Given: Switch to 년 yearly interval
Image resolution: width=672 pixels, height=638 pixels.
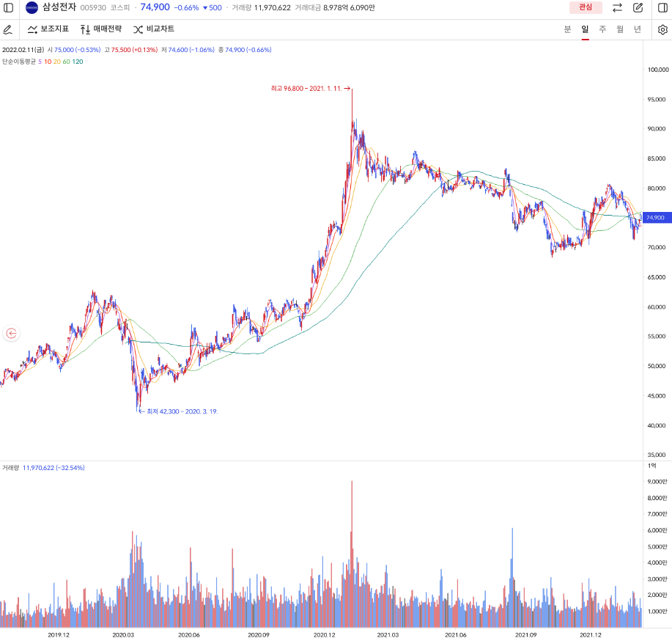Looking at the screenshot, I should pyautogui.click(x=638, y=29).
